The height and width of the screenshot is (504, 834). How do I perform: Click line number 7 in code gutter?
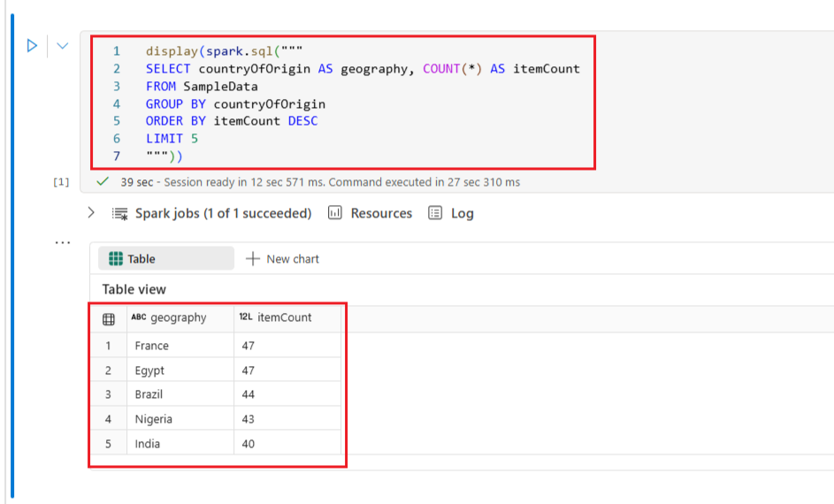click(x=117, y=156)
